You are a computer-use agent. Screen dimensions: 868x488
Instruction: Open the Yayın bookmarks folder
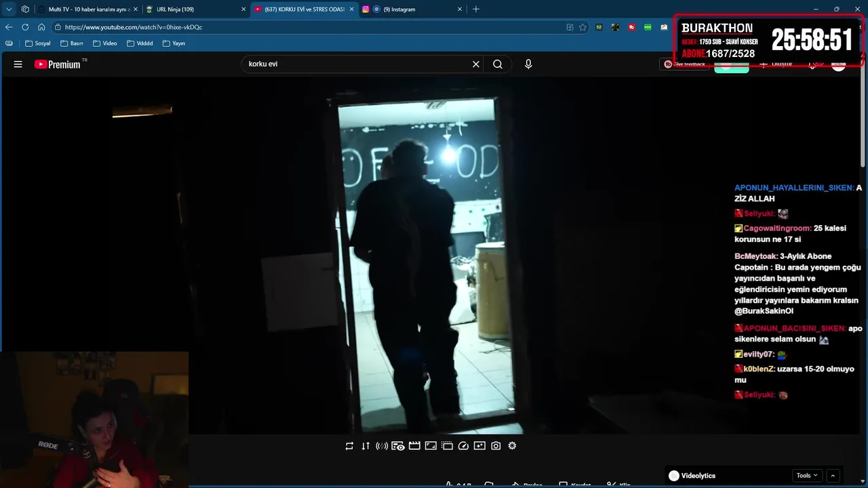click(174, 43)
